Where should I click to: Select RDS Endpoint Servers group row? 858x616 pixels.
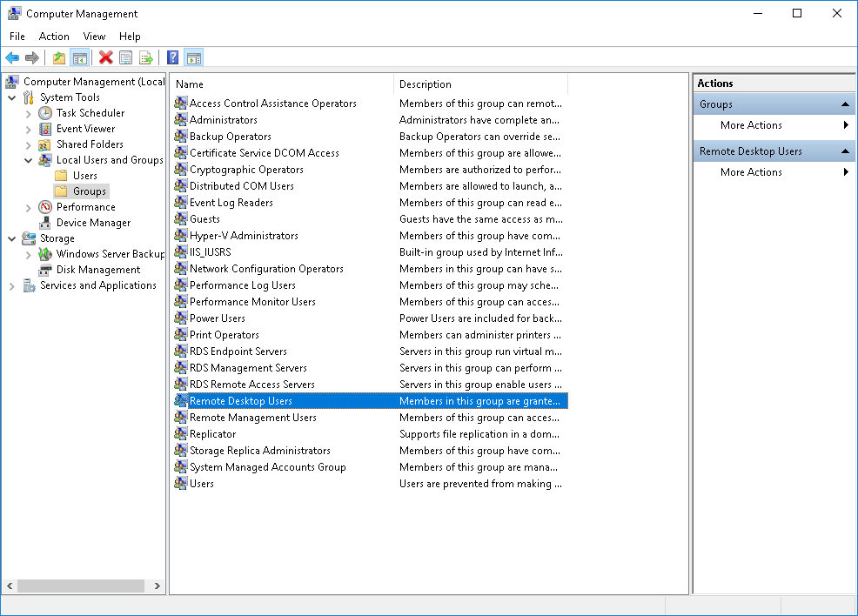[371, 352]
